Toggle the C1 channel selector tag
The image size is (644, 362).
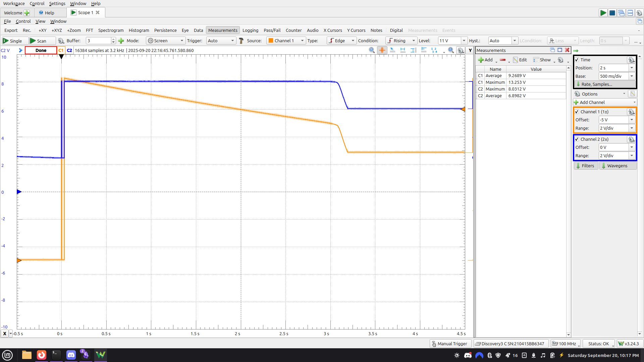(x=61, y=50)
